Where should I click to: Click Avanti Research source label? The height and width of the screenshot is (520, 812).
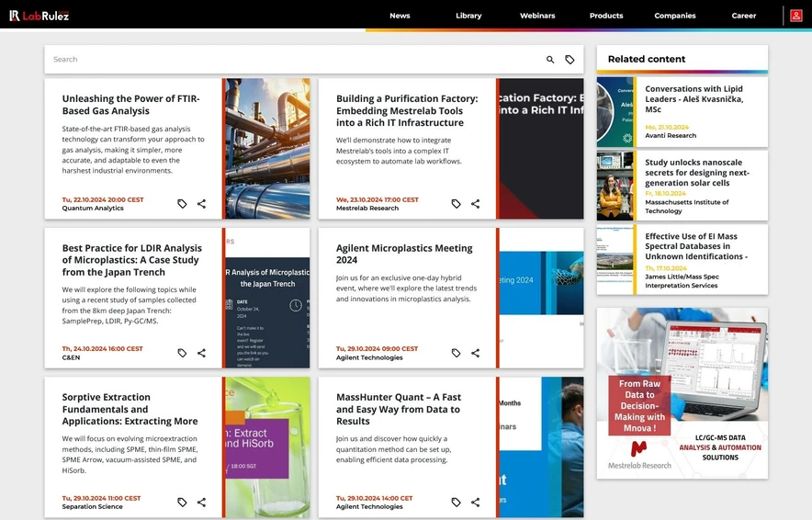[x=671, y=136]
